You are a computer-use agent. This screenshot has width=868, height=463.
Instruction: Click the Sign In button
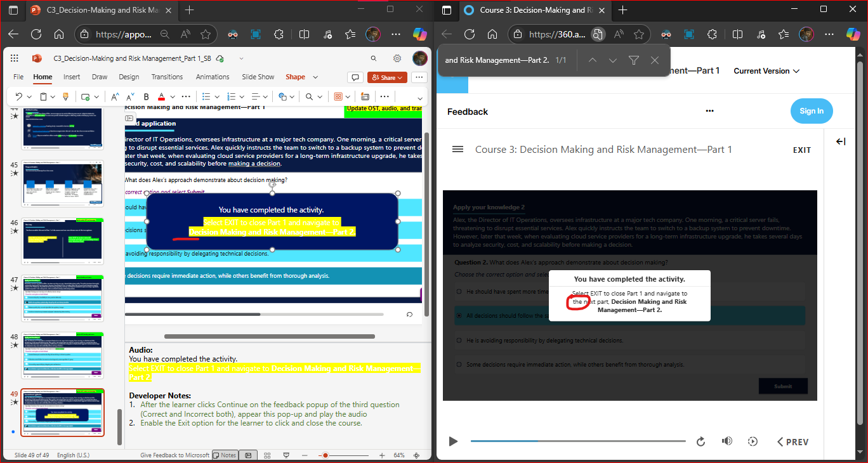click(812, 111)
